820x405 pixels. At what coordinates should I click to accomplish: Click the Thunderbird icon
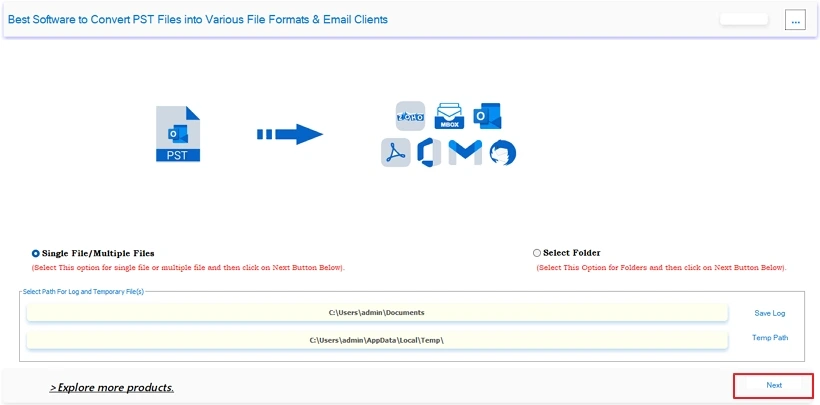(503, 153)
